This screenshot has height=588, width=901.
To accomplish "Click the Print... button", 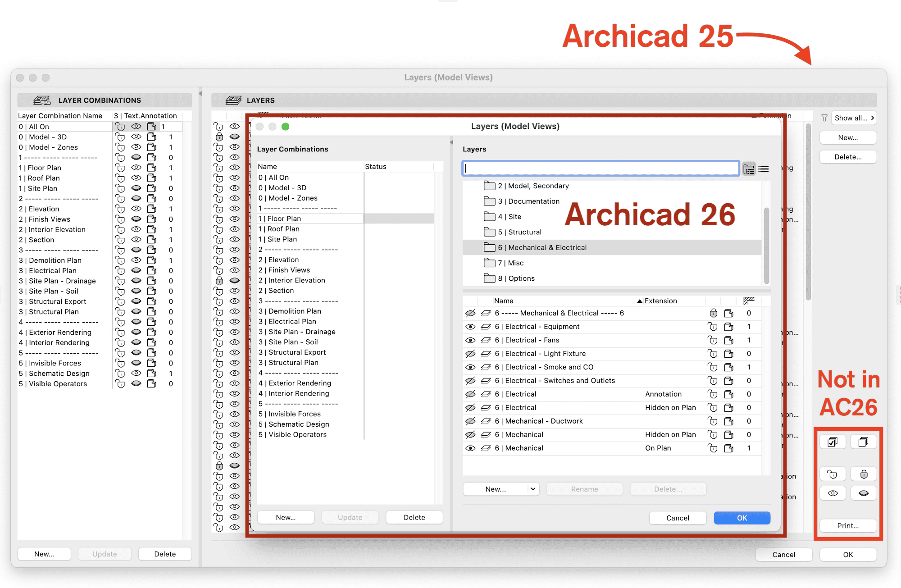I will 848,525.
